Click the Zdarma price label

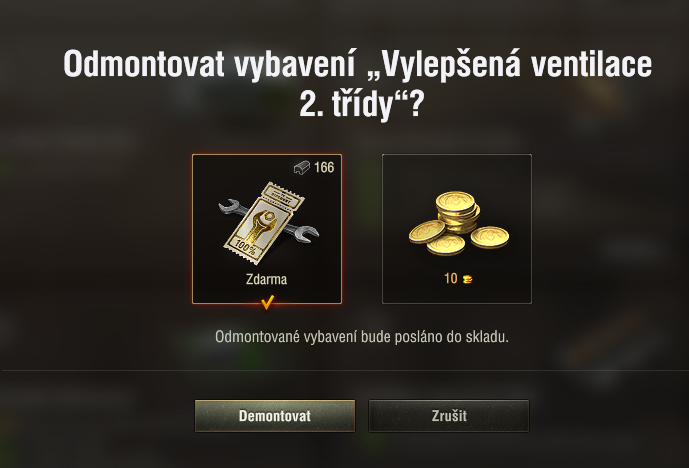[x=266, y=279]
